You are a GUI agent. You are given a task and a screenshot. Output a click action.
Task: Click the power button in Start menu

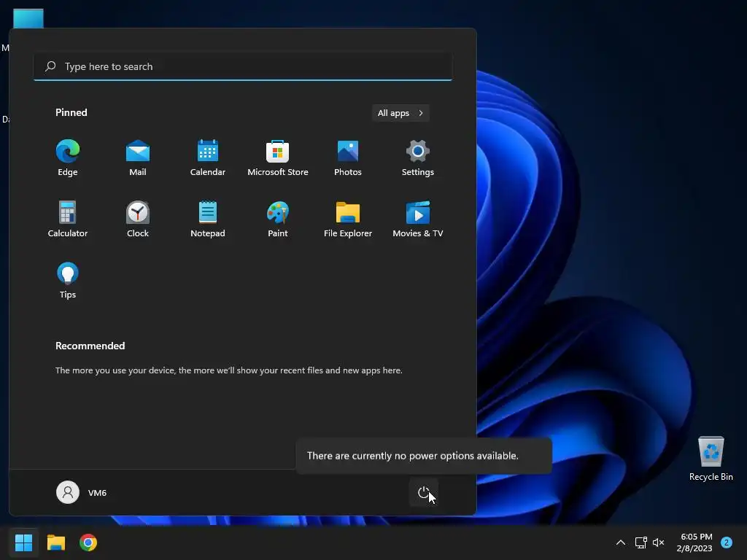click(x=424, y=492)
